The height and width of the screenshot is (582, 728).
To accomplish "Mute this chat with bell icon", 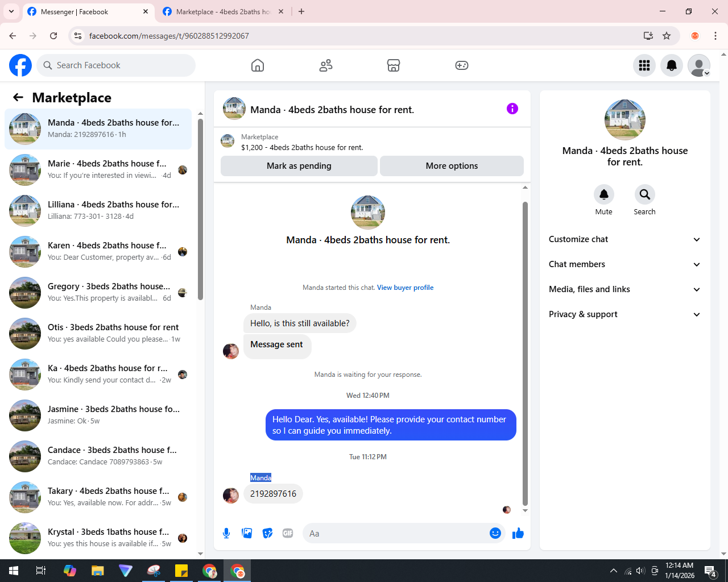I will click(x=604, y=194).
